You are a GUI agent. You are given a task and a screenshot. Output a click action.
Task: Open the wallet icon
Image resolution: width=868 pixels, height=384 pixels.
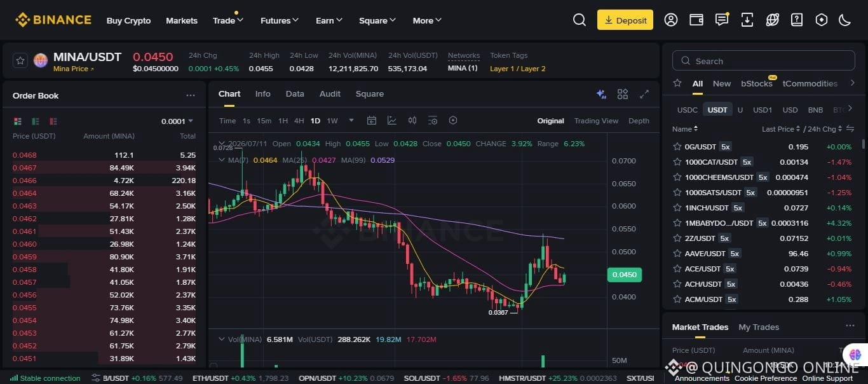[696, 20]
